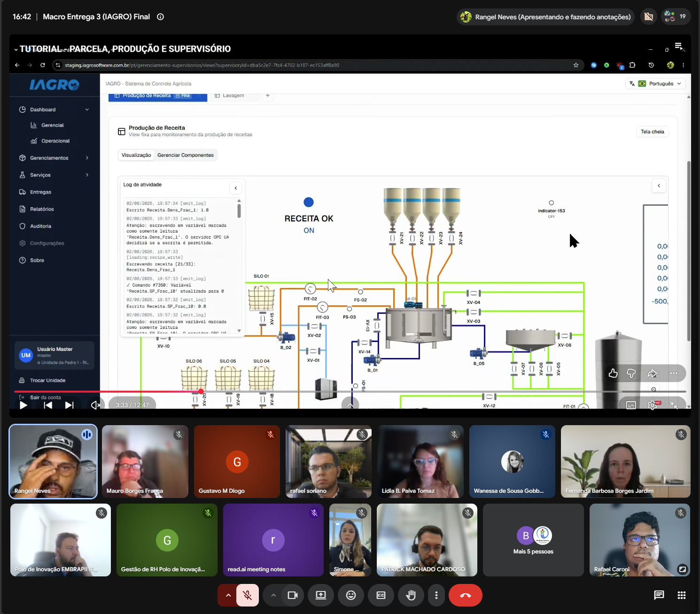Select the Lavagem view tab
This screenshot has height=614, width=700.
pos(229,95)
